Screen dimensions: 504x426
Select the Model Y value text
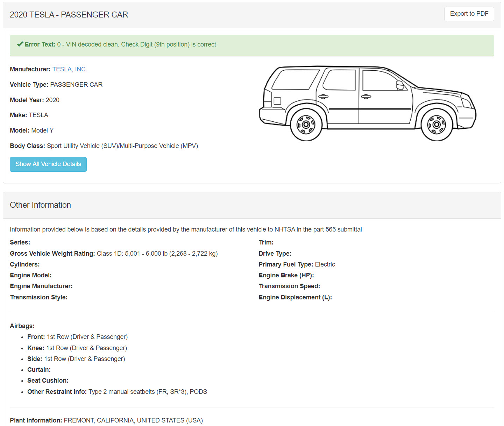click(42, 130)
